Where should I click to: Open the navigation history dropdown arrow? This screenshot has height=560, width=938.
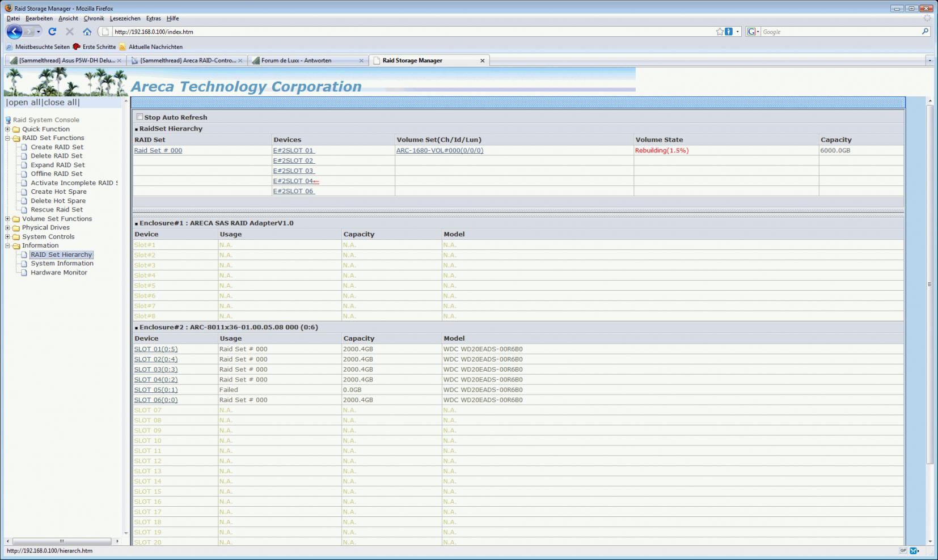click(39, 32)
